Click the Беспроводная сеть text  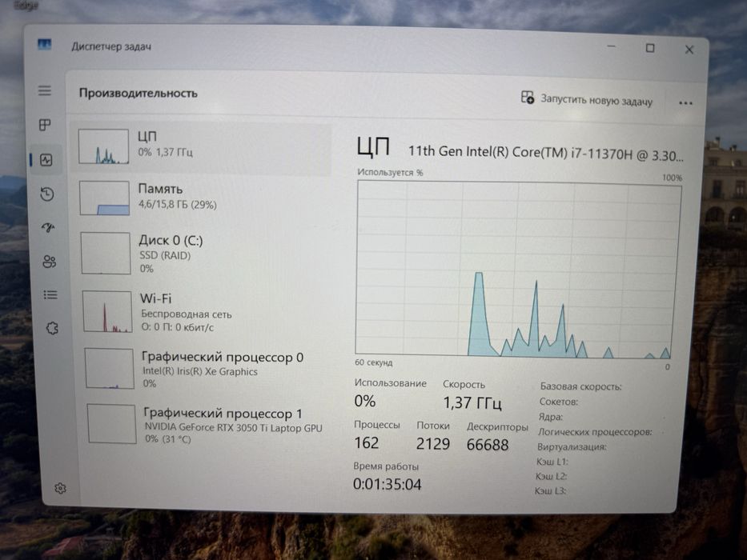coord(187,314)
